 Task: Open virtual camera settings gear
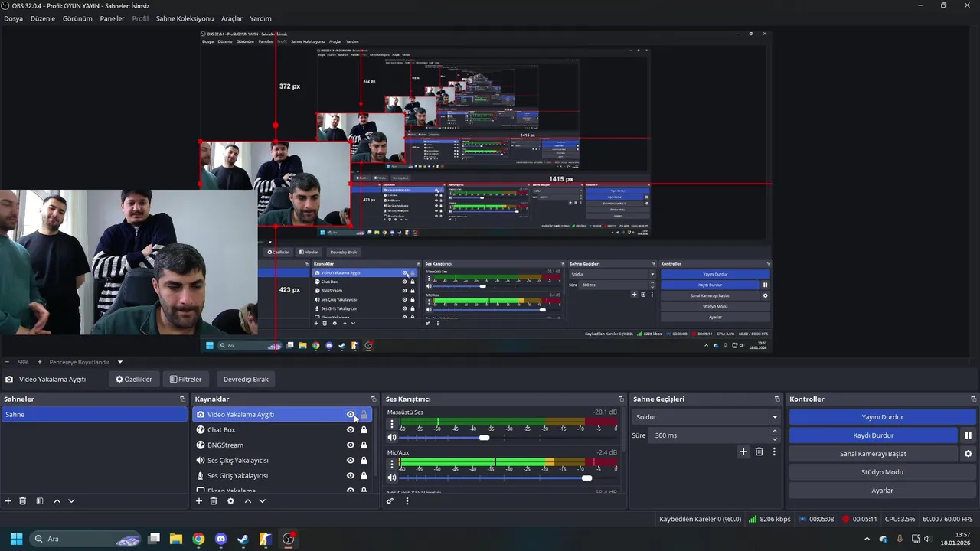pyautogui.click(x=968, y=454)
